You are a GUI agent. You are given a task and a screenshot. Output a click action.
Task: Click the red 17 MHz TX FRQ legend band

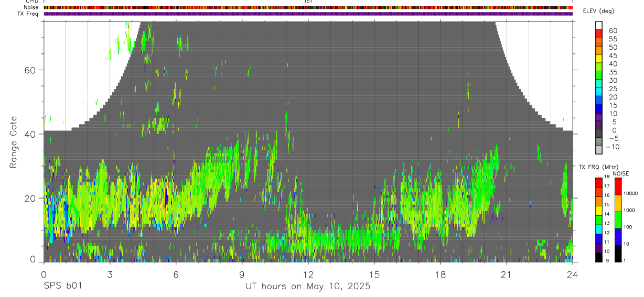599,183
